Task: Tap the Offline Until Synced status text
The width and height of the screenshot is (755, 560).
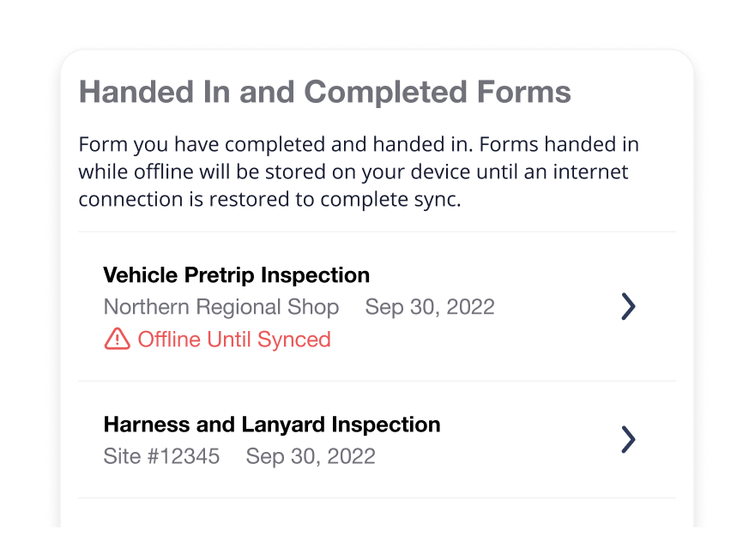Action: coord(234,340)
